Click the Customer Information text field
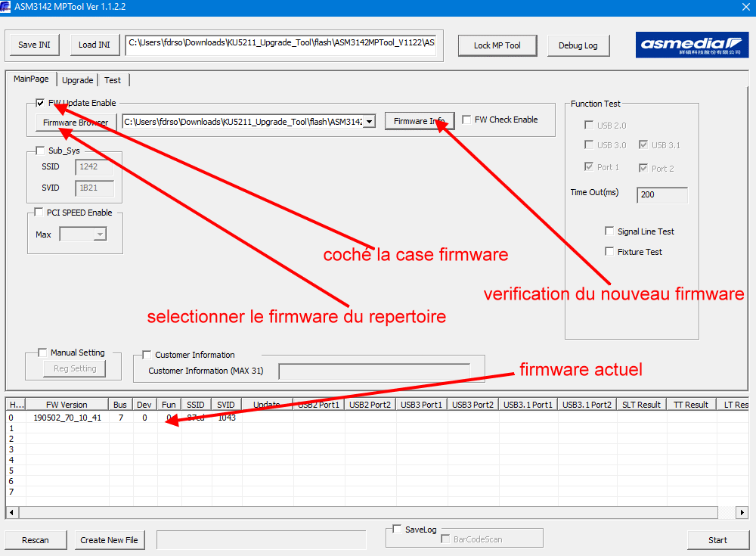 tap(374, 371)
